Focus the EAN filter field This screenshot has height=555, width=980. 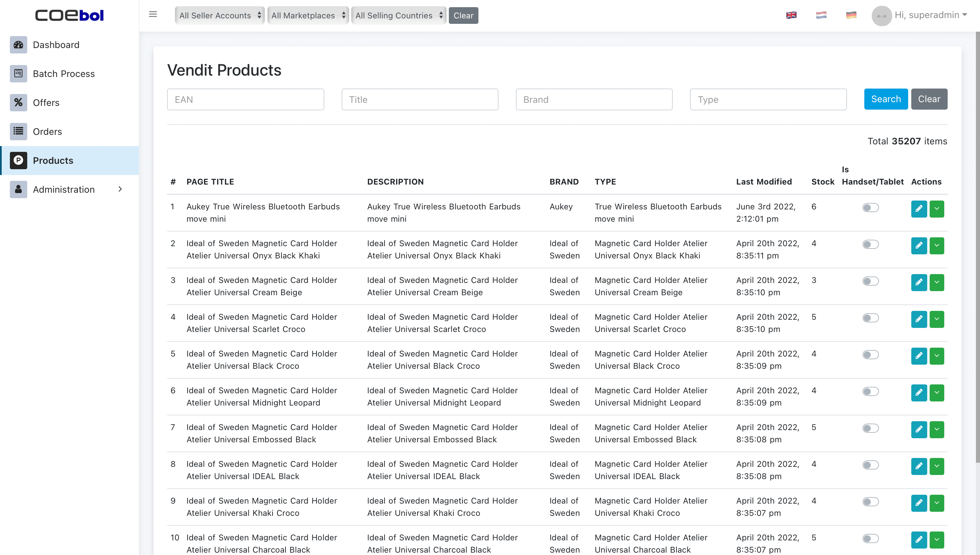[245, 99]
